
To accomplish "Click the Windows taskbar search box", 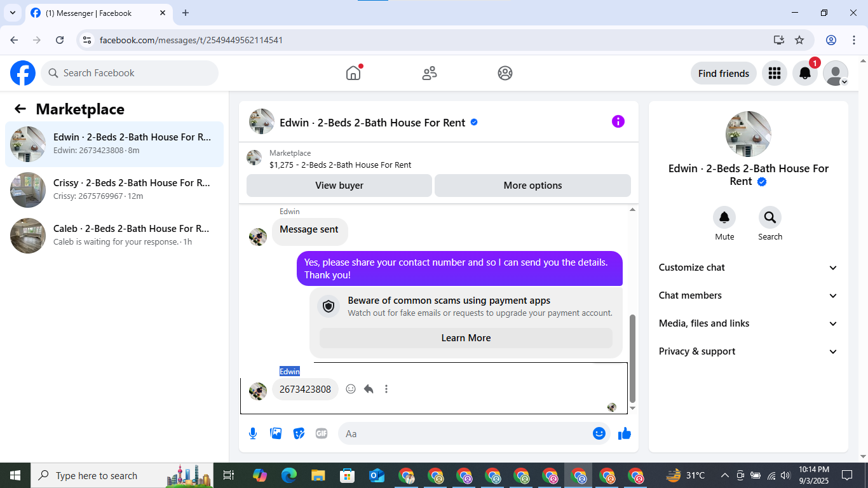I will coord(123,475).
